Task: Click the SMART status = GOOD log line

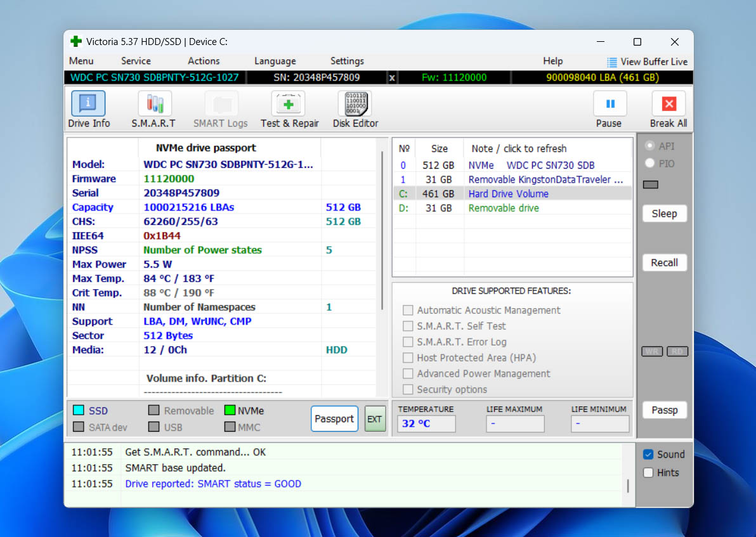Action: (212, 484)
